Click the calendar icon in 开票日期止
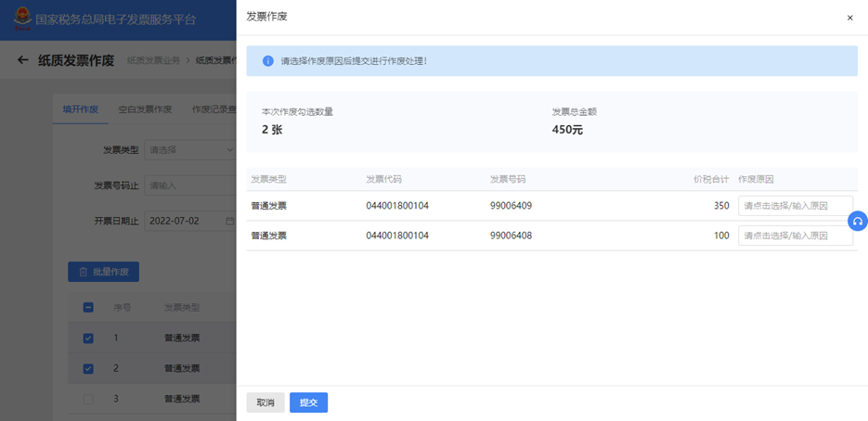 [229, 222]
